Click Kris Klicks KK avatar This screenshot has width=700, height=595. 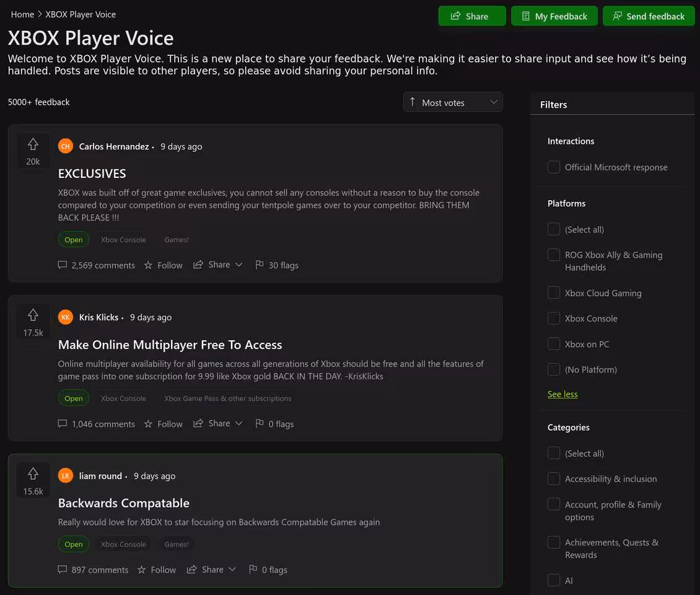click(x=66, y=317)
